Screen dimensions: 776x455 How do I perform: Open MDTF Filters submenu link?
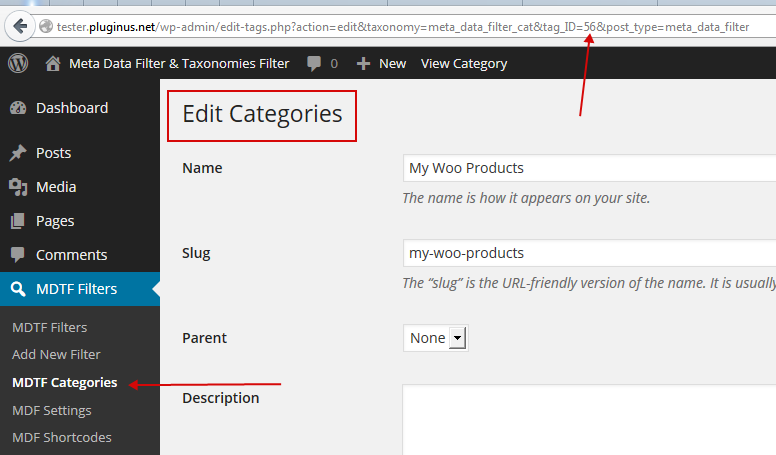click(49, 327)
